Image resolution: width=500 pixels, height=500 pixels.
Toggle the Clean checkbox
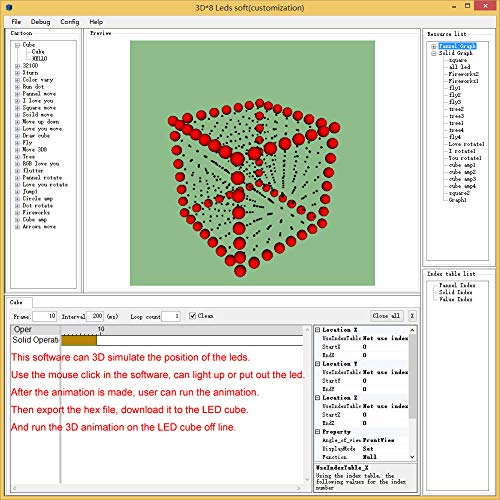click(x=192, y=316)
